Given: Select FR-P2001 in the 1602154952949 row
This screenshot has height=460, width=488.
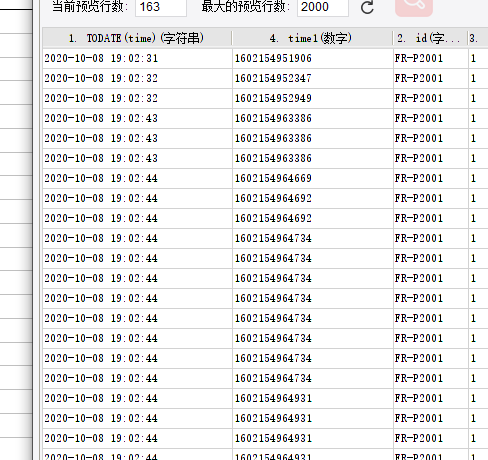Looking at the screenshot, I should (431, 99).
